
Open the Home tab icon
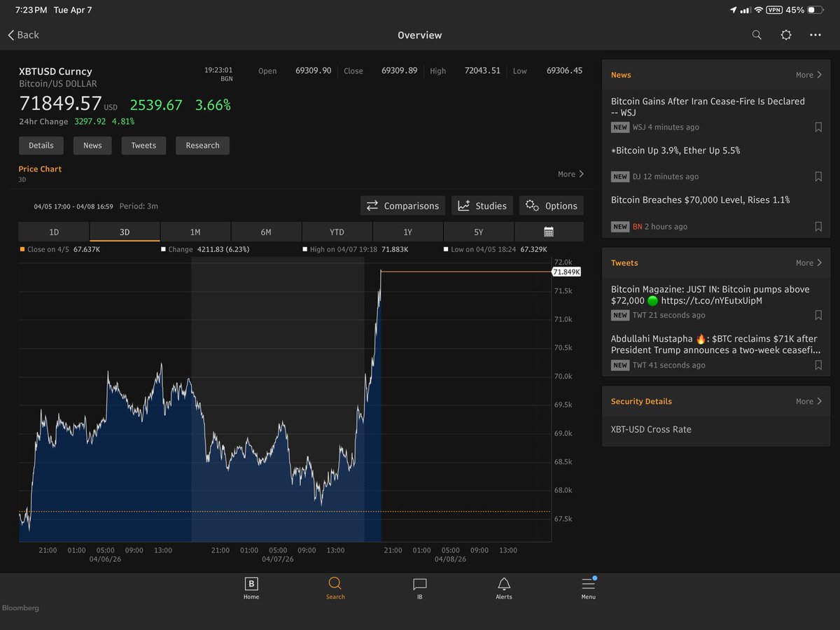click(251, 588)
